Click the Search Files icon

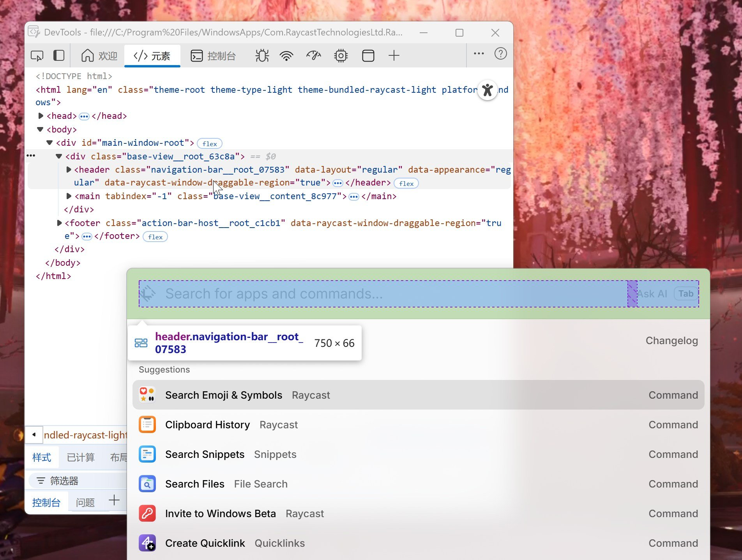pos(147,484)
